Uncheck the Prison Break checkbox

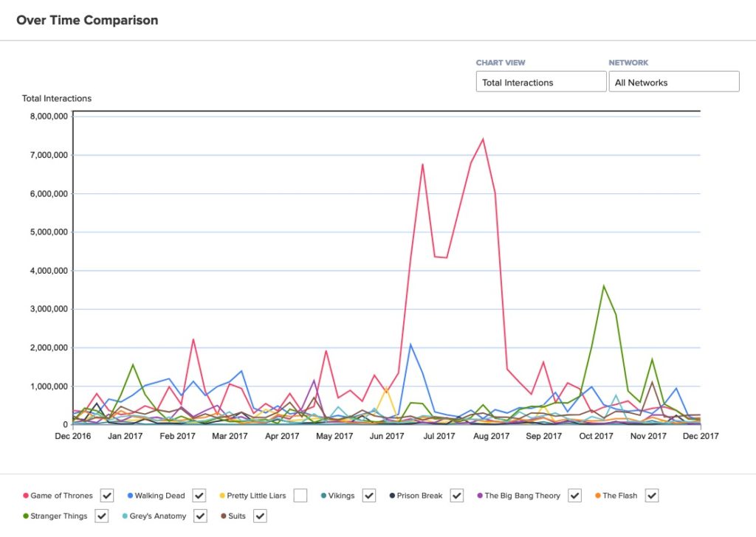tap(457, 496)
